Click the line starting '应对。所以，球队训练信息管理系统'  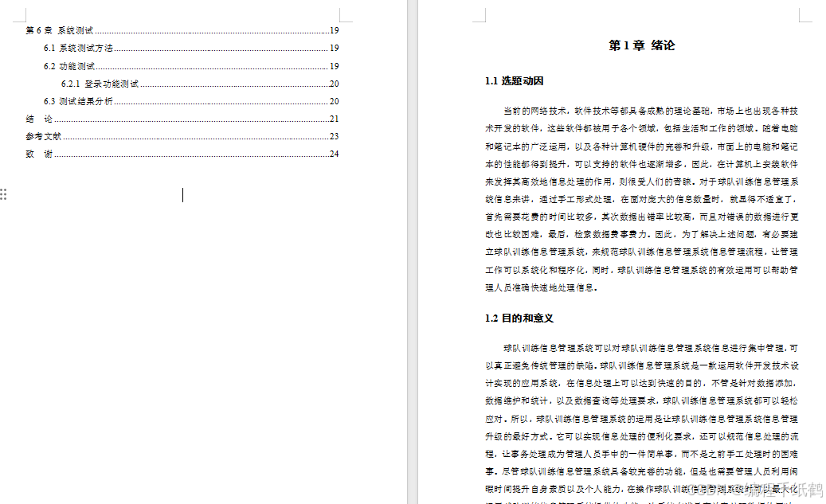tap(642, 419)
